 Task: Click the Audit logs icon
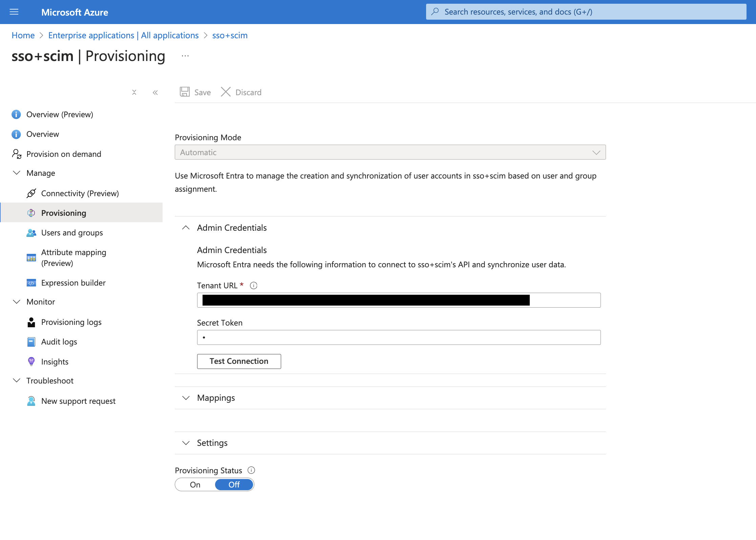click(x=30, y=341)
